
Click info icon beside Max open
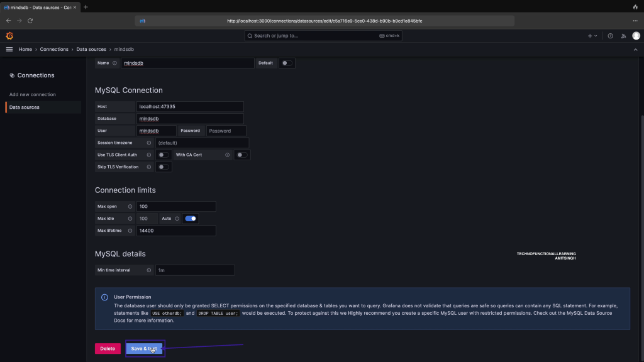[130, 206]
